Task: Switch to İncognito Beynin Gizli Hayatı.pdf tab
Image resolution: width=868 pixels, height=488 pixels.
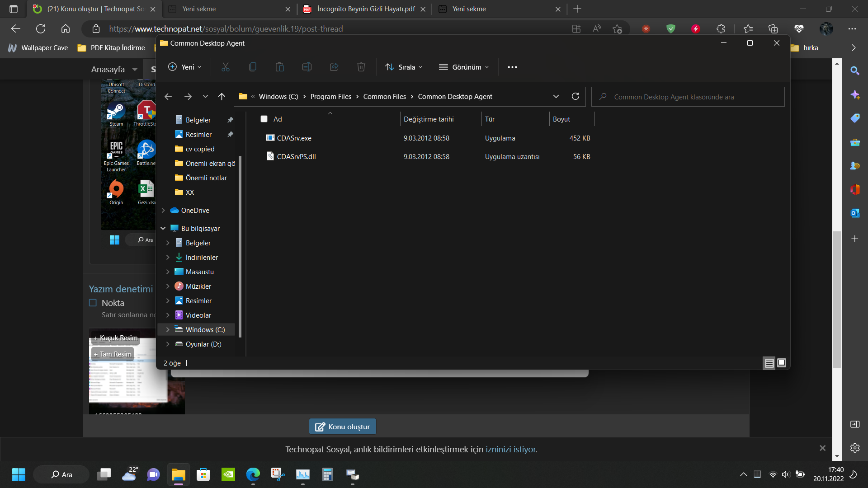Action: coord(365,9)
